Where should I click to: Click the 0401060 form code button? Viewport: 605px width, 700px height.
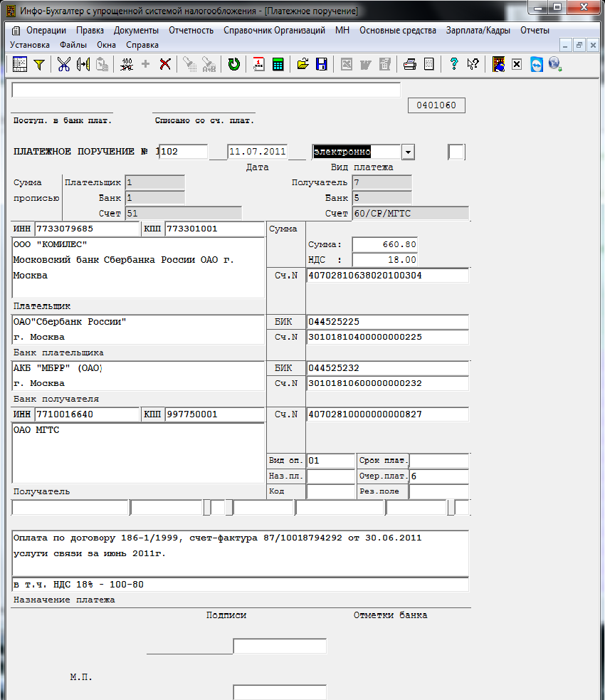[x=436, y=106]
